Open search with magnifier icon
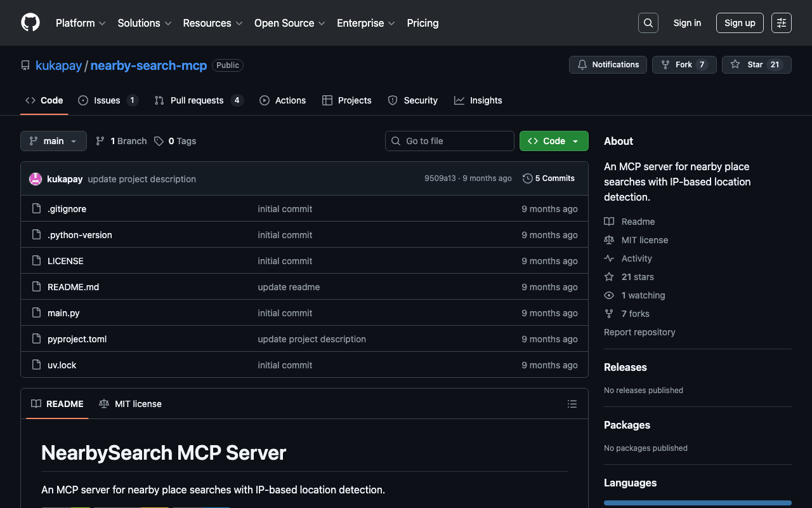 pos(648,23)
